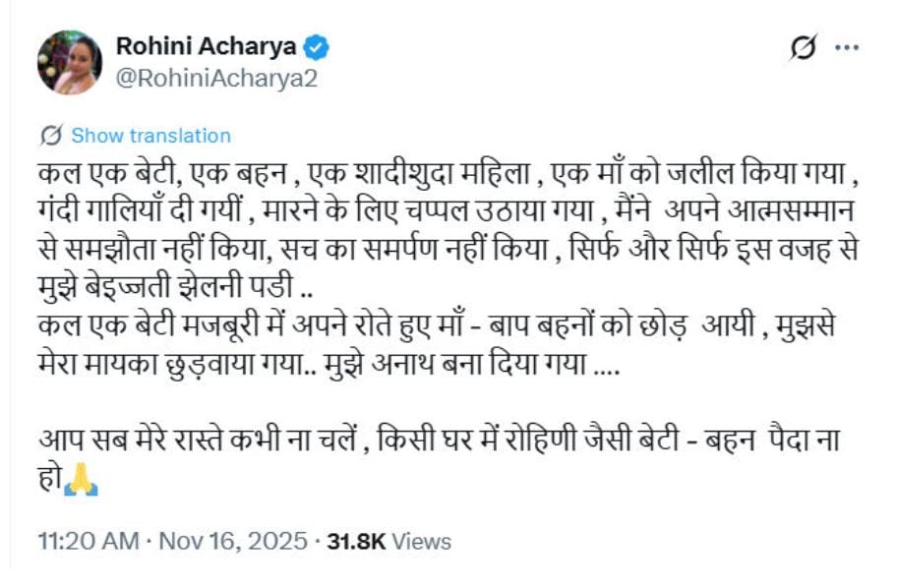Click the folded hands emoji
This screenshot has height=588, width=897.
tap(81, 484)
